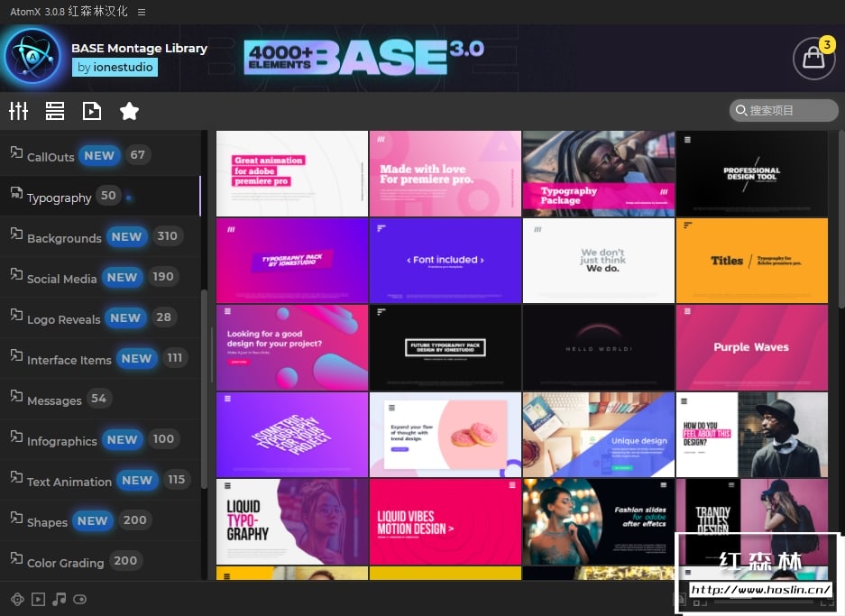This screenshot has width=845, height=616.
Task: Click the 'by ionestudio' label
Action: coord(115,68)
